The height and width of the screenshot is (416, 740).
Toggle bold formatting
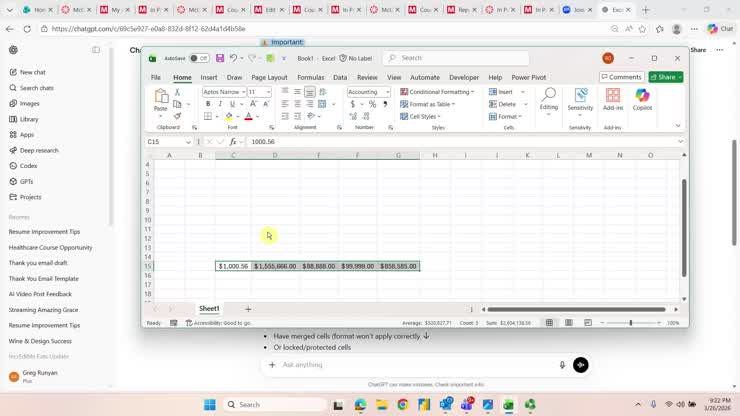(x=208, y=104)
